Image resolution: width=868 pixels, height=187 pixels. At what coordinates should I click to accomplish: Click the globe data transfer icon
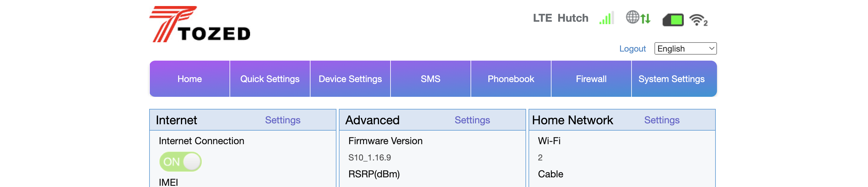pyautogui.click(x=638, y=17)
